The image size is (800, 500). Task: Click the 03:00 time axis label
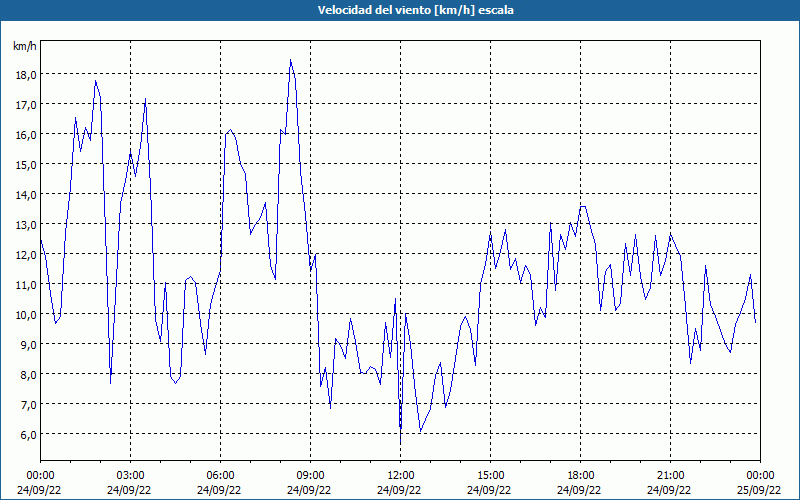point(130,476)
